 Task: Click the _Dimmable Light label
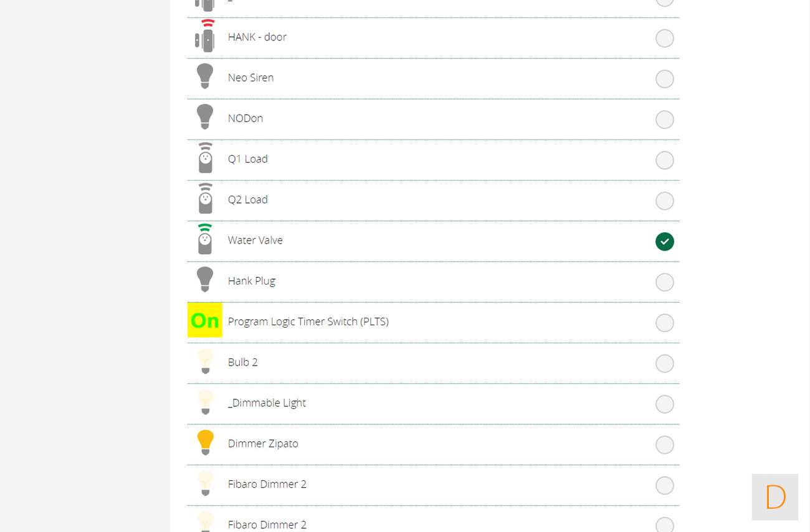267,403
